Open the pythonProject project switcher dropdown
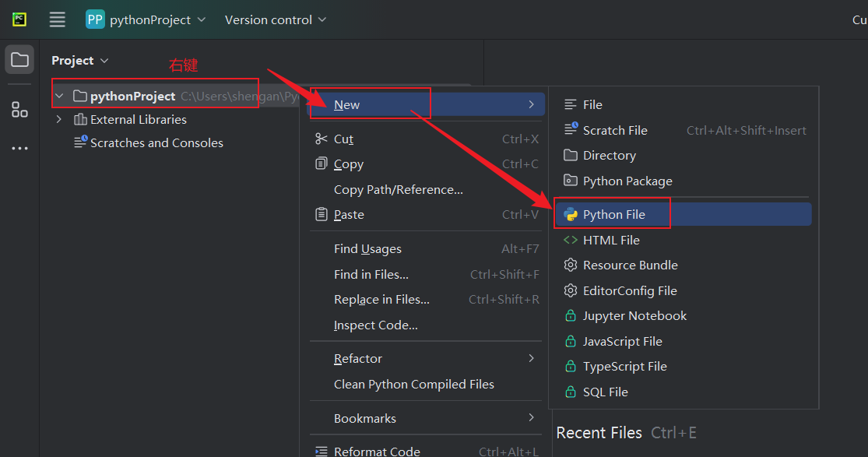Image resolution: width=868 pixels, height=457 pixels. (146, 19)
